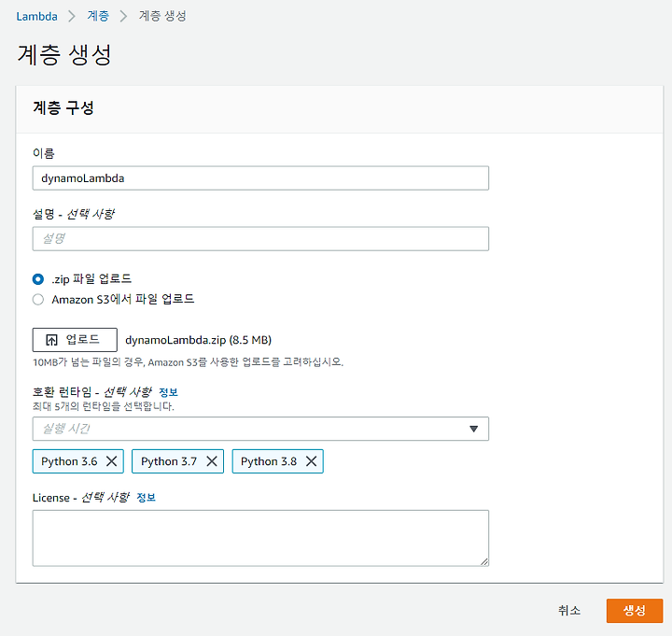Open the 계층 breadcrumb link

point(98,16)
